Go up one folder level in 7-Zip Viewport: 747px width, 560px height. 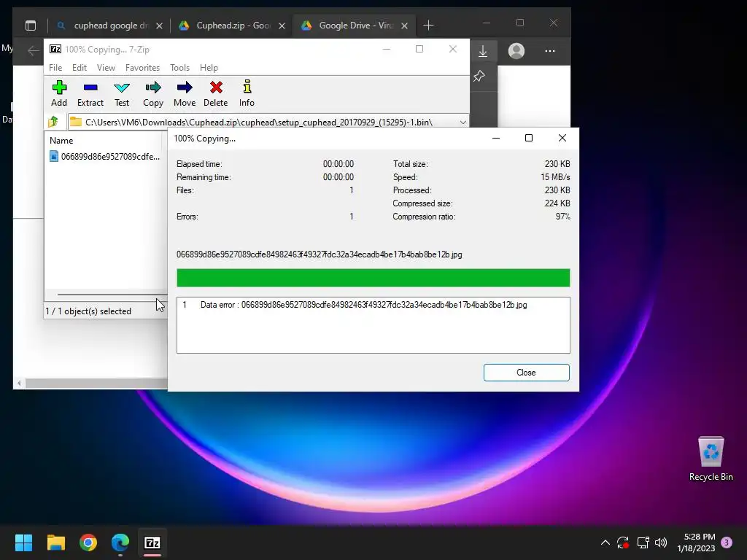pyautogui.click(x=53, y=122)
